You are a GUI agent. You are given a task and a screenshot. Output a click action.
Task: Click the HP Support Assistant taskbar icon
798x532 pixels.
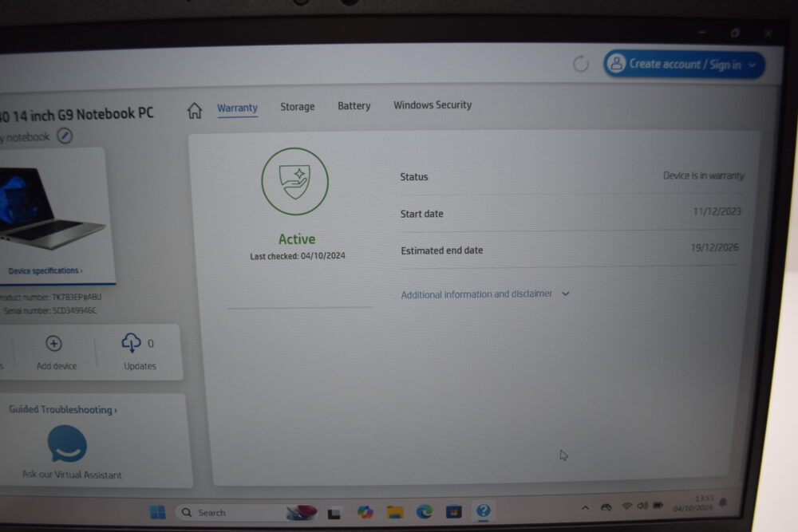[x=483, y=510]
